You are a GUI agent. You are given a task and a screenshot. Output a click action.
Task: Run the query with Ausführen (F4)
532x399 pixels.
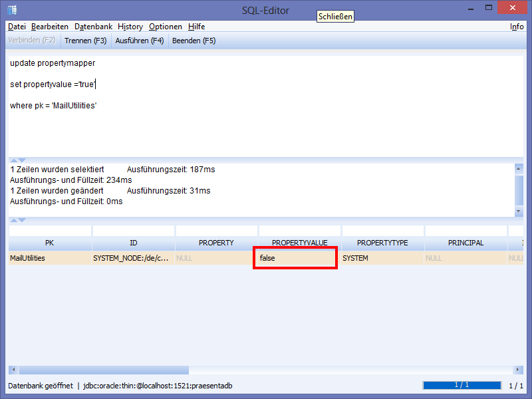coord(140,41)
